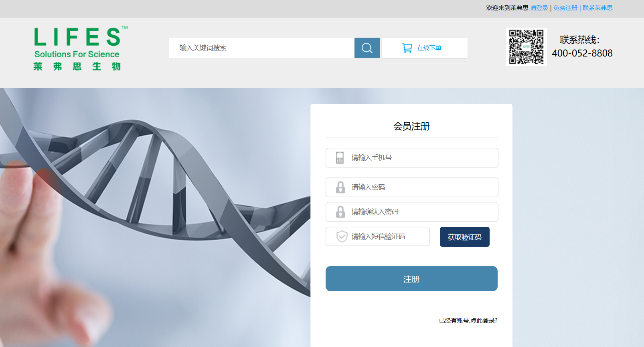Click the phone icon in the mobile field
Viewport: 644px width, 347px height.
tap(340, 157)
